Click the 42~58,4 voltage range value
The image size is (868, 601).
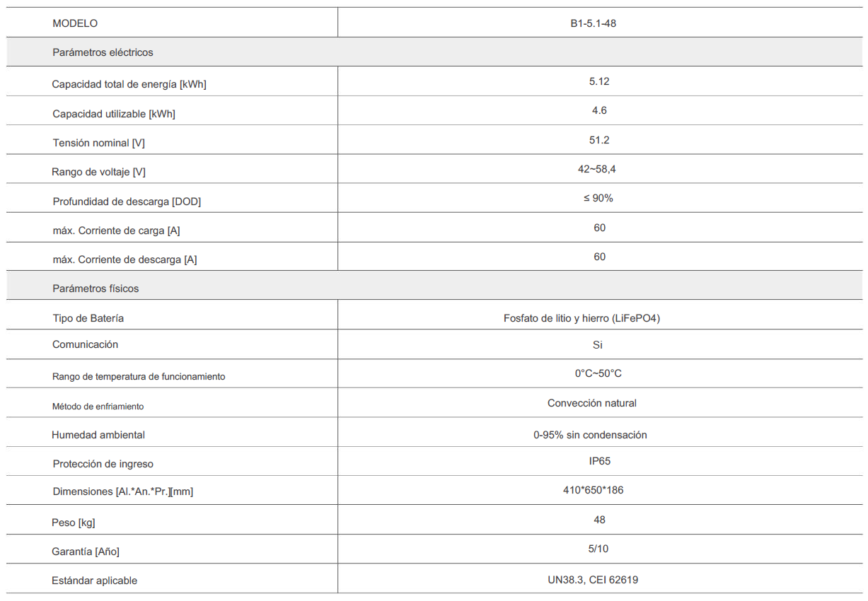pos(599,169)
